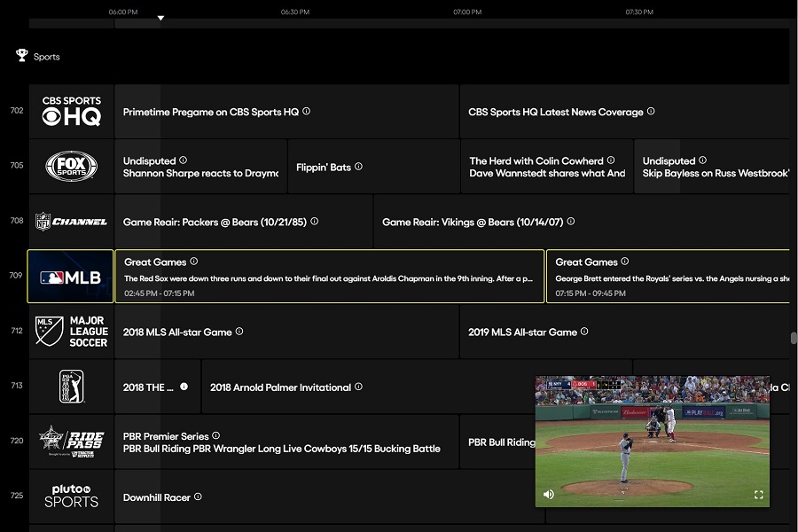Click the RidePass channel logo
Image resolution: width=798 pixels, height=532 pixels.
pos(70,442)
